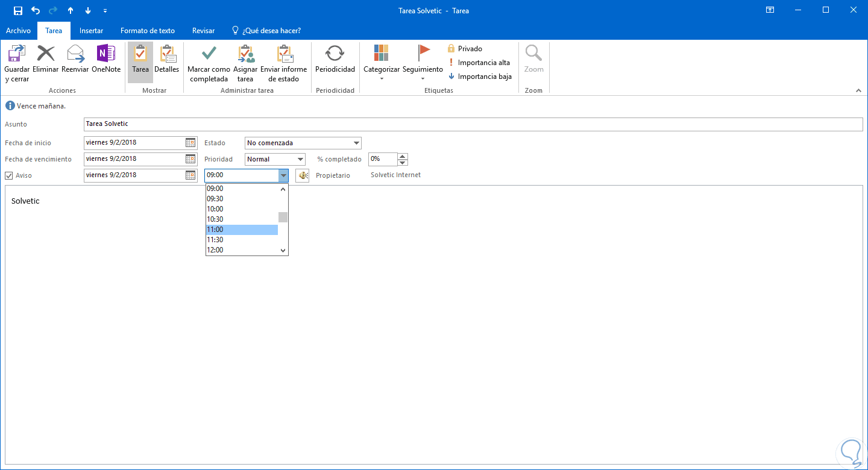Switch to the Insertar tab
Viewport: 868px width, 470px height.
click(x=91, y=31)
